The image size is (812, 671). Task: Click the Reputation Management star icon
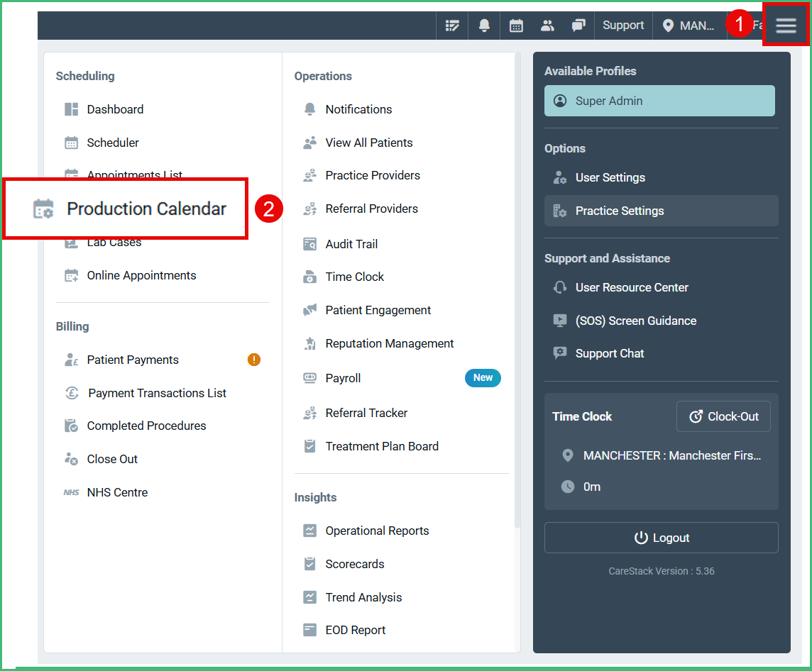[309, 343]
